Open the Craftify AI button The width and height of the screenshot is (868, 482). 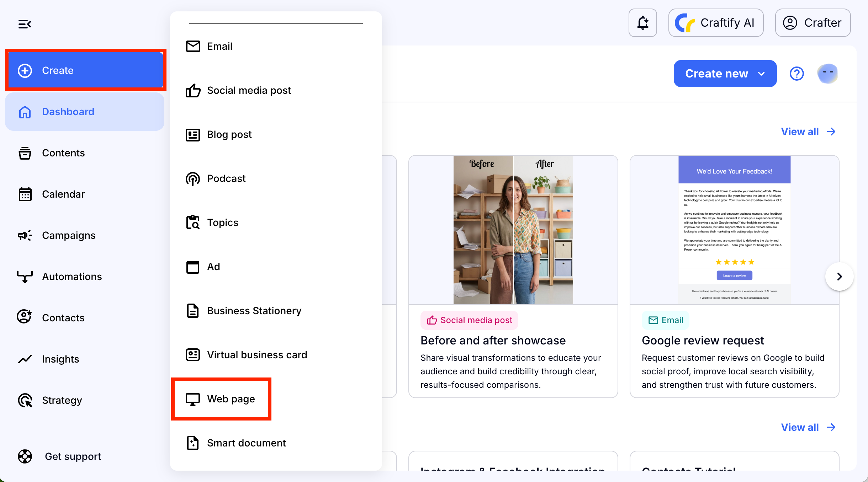coord(715,23)
